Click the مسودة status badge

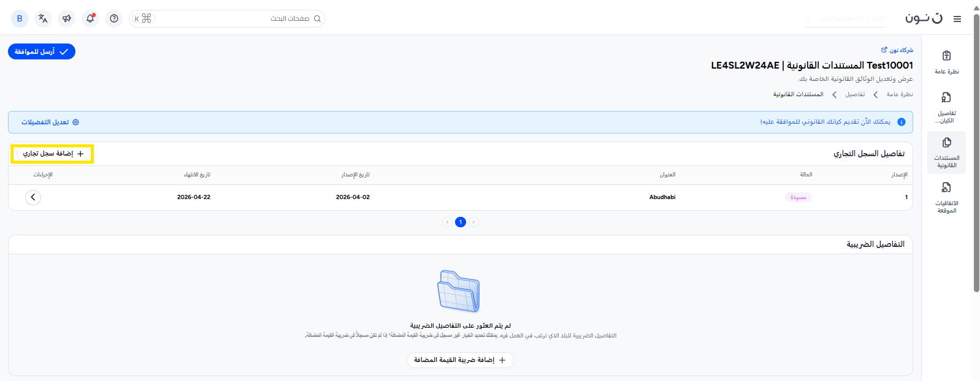coord(798,197)
